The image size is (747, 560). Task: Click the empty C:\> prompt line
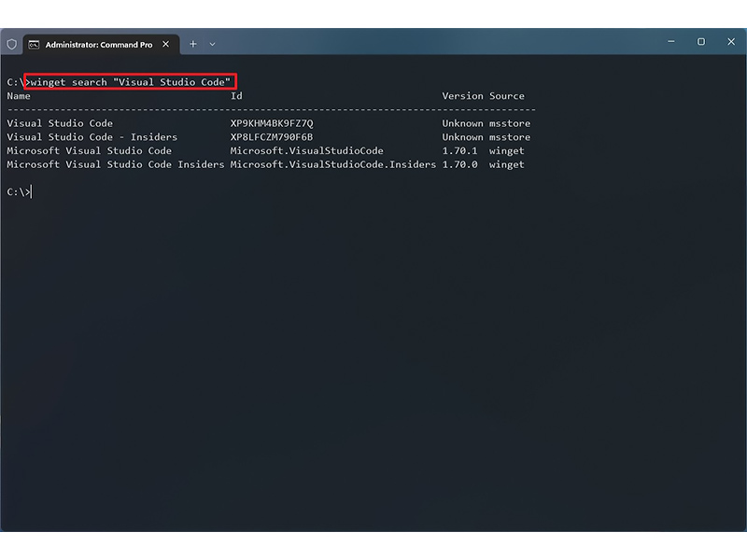pyautogui.click(x=19, y=192)
